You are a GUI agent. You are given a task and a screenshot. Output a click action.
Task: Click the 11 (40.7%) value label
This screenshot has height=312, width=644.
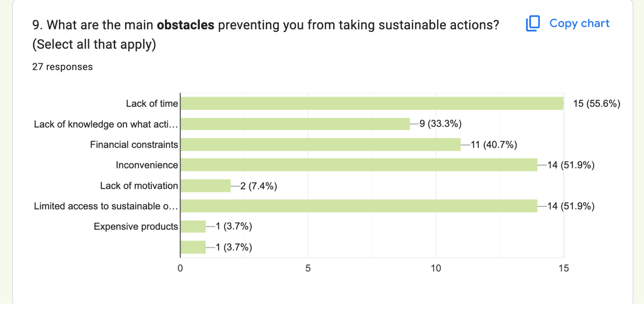click(494, 145)
